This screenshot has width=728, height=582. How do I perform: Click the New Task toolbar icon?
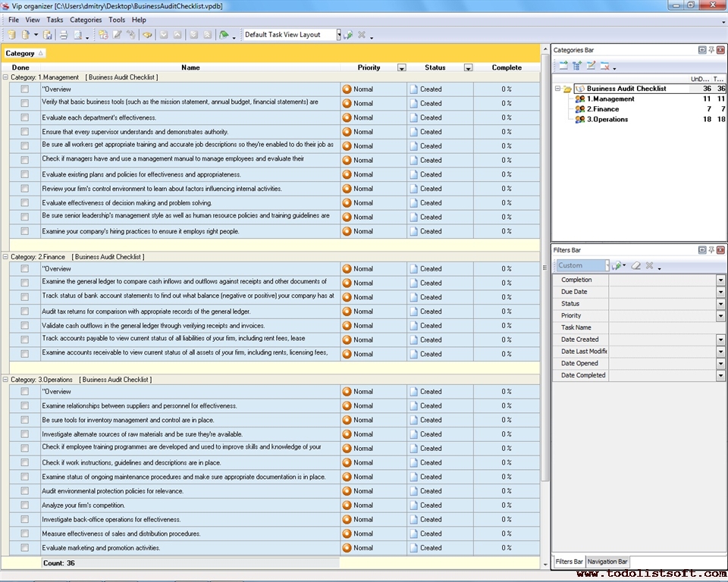click(x=103, y=35)
